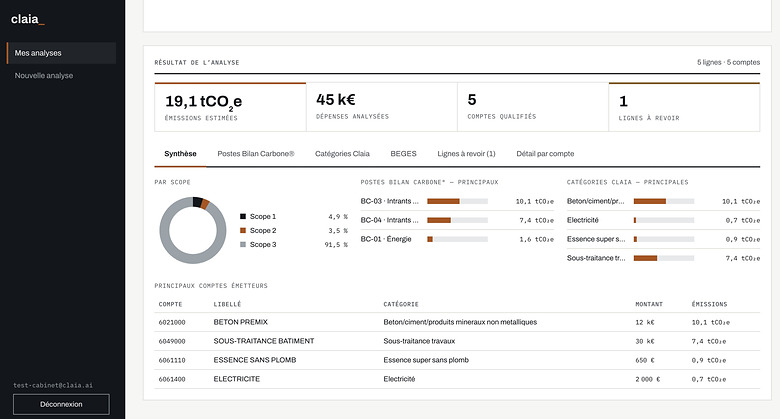780x419 pixels.
Task: Click Essence super sans plomb category cell
Action: pos(426,360)
